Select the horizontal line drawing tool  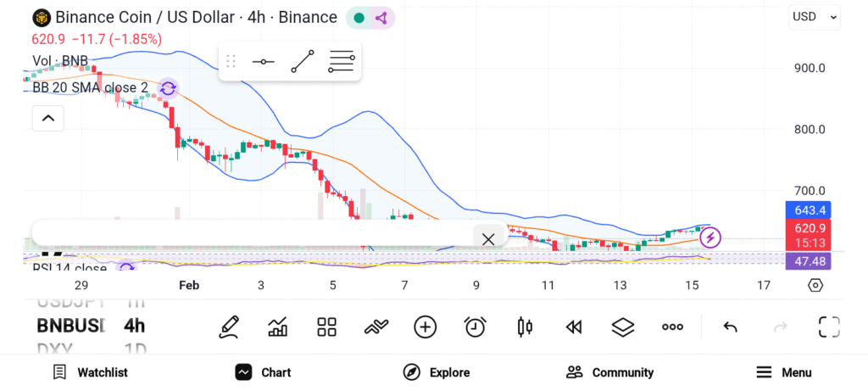tap(264, 62)
